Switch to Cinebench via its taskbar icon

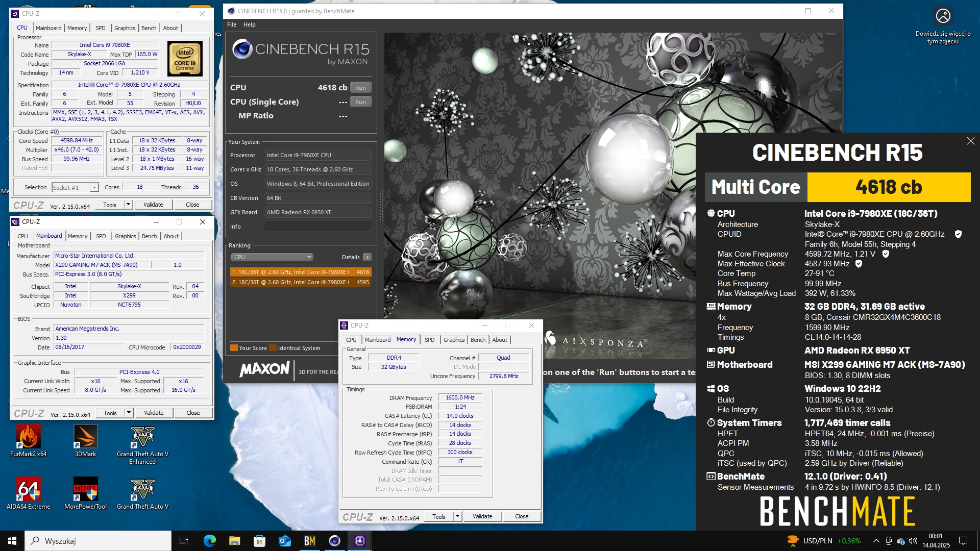click(334, 541)
